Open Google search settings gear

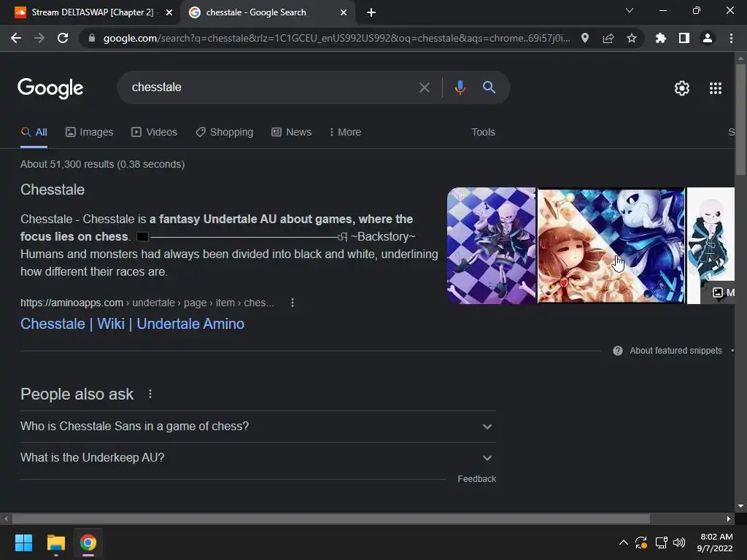pyautogui.click(x=682, y=88)
